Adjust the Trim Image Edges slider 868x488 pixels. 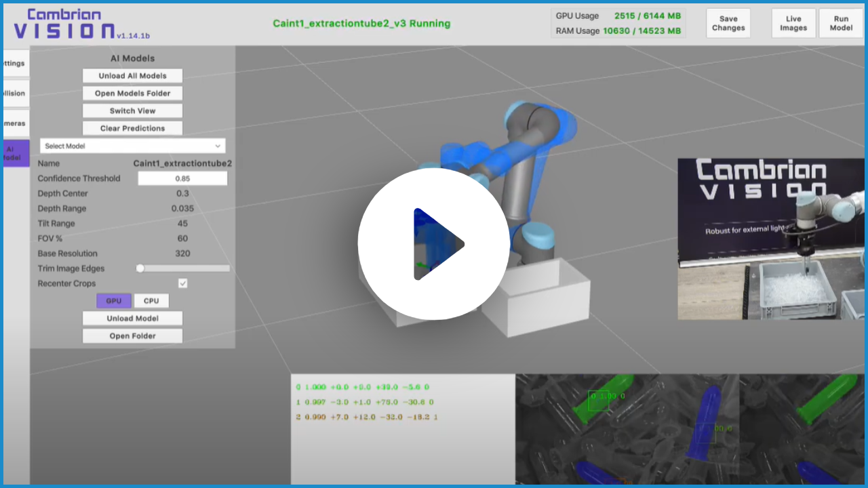[x=183, y=268]
